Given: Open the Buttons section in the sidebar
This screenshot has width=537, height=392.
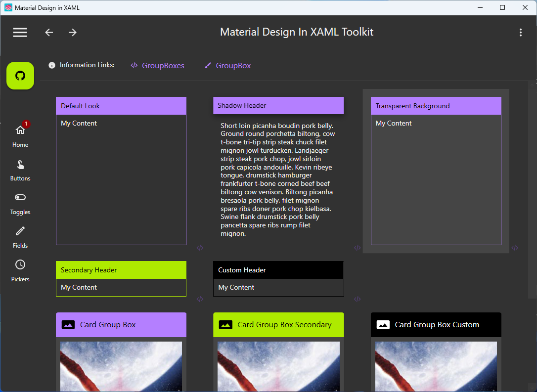Looking at the screenshot, I should click(20, 164).
